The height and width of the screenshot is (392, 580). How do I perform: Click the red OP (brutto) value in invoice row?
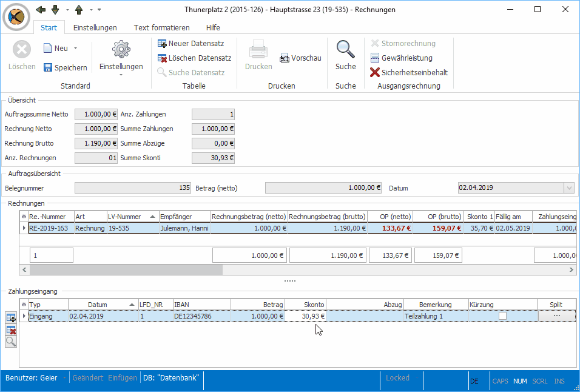[438, 228]
